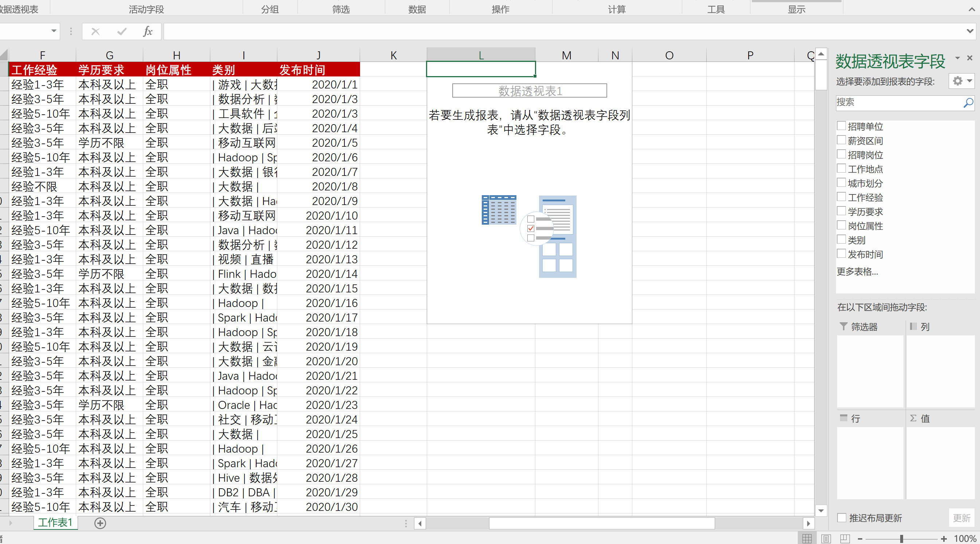Click the 更新 button
Image resolution: width=980 pixels, height=544 pixels.
[961, 518]
